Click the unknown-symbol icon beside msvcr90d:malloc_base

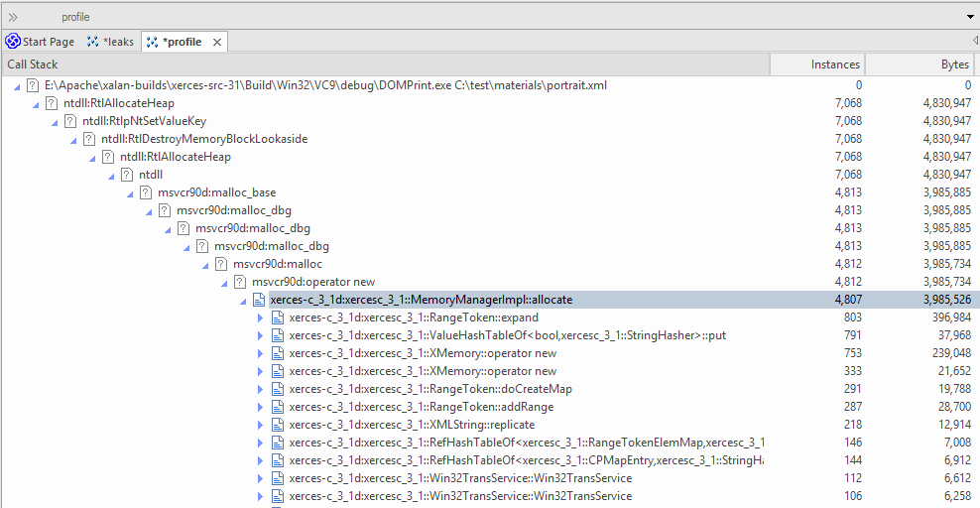(x=146, y=192)
